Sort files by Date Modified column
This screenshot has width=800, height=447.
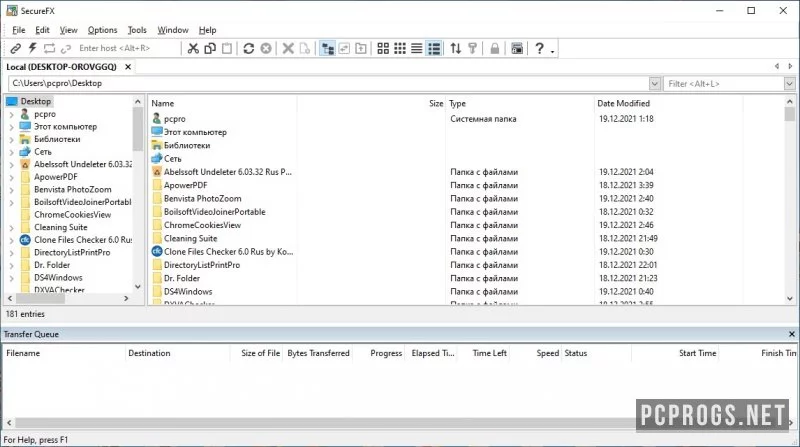click(668, 103)
